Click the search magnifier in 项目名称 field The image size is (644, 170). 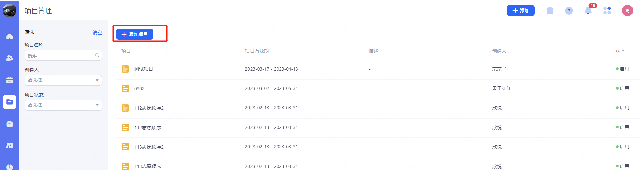pos(97,55)
